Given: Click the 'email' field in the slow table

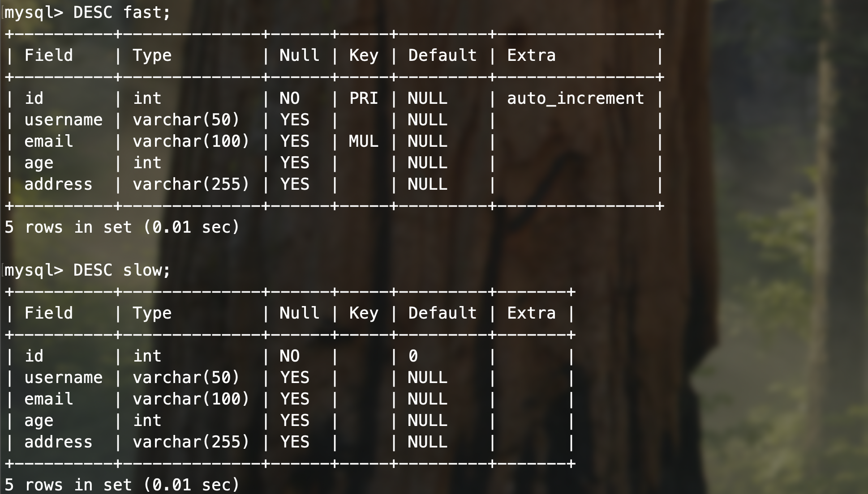Looking at the screenshot, I should (48, 399).
